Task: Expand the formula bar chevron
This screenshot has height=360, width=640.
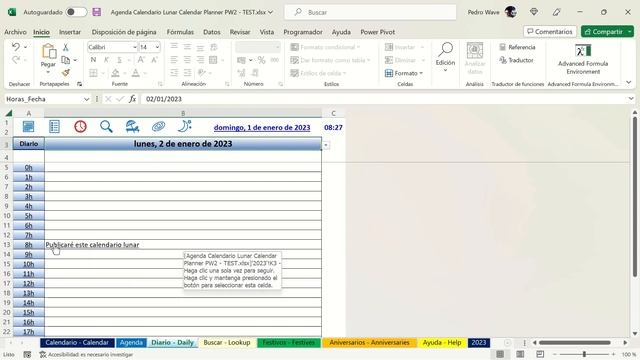Action: click(x=631, y=98)
